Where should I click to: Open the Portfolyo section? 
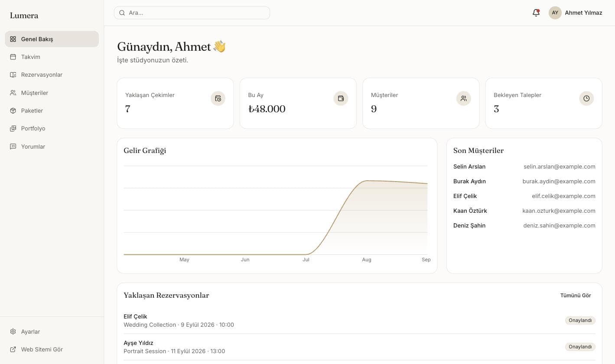pyautogui.click(x=52, y=128)
